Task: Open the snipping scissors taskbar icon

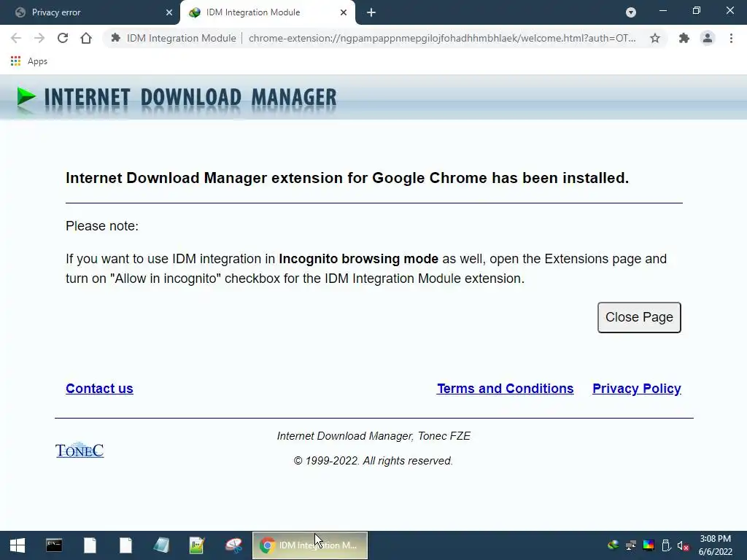Action: pos(233,545)
